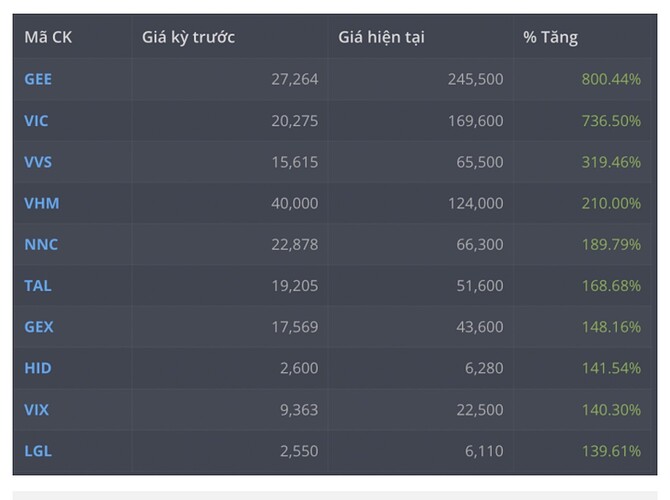Click HID's current price 6,280
670x500 pixels.
pos(483,368)
